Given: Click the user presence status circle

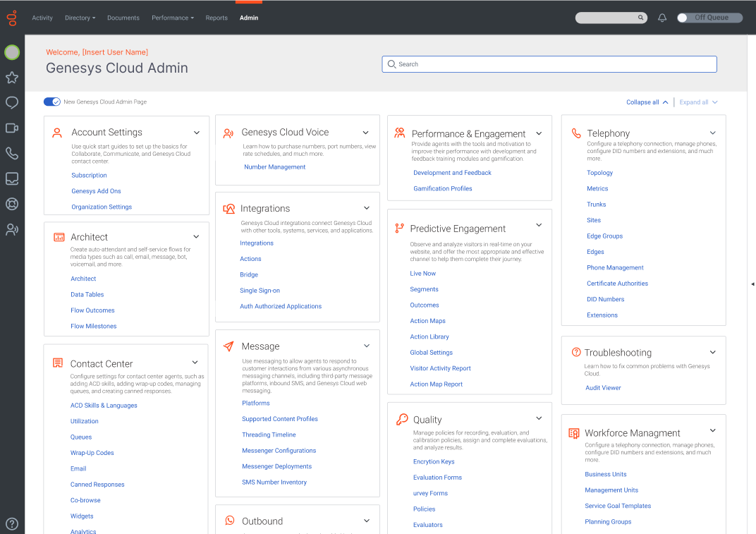Looking at the screenshot, I should tap(12, 52).
